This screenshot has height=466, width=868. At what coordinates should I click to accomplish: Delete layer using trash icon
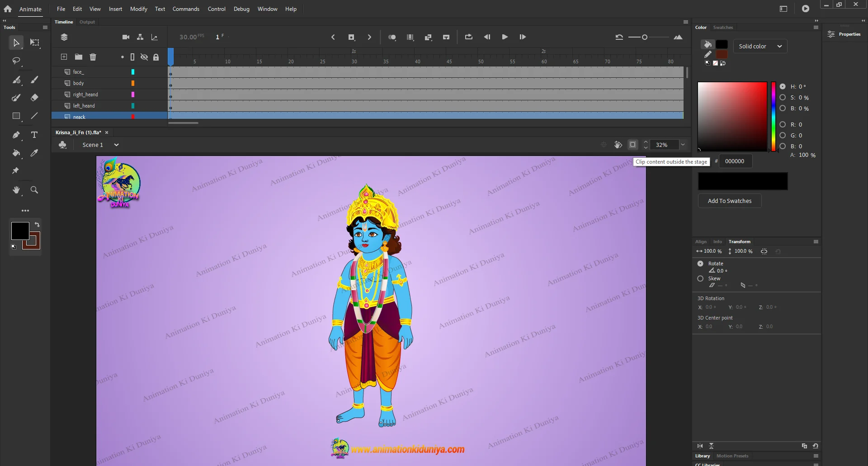tap(93, 57)
